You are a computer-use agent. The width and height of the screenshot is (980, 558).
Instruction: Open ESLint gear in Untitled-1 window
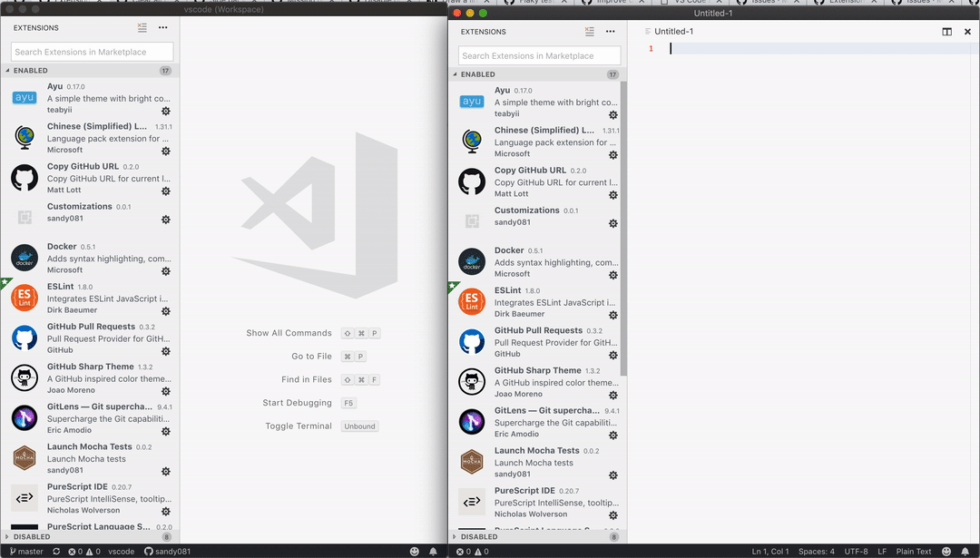(x=613, y=315)
